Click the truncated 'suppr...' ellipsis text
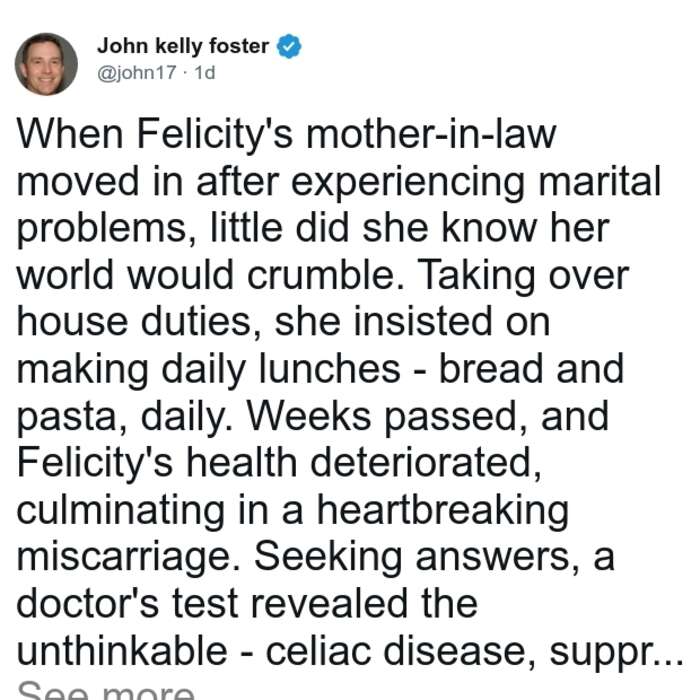 point(616,652)
